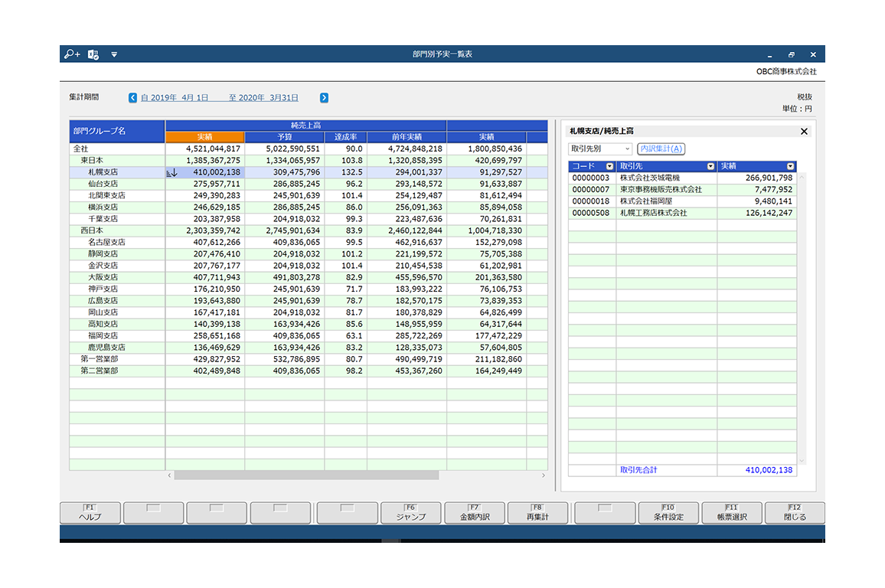Image resolution: width=885 pixels, height=588 pixels.
Task: Select the 鹿児島支店 row label
Action: pyautogui.click(x=106, y=348)
